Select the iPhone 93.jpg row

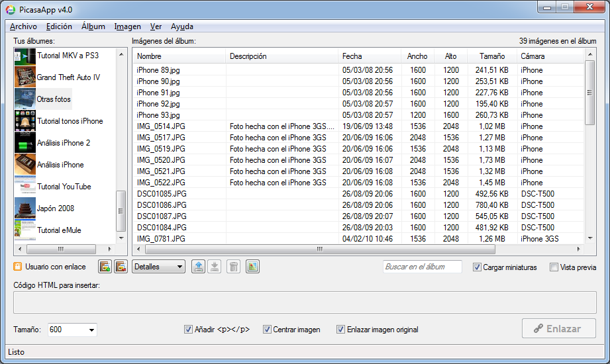[358, 115]
